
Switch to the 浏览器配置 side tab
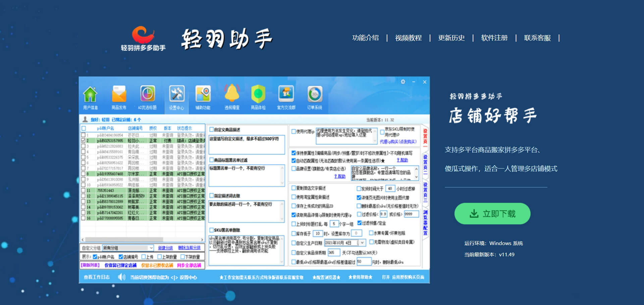click(x=425, y=223)
